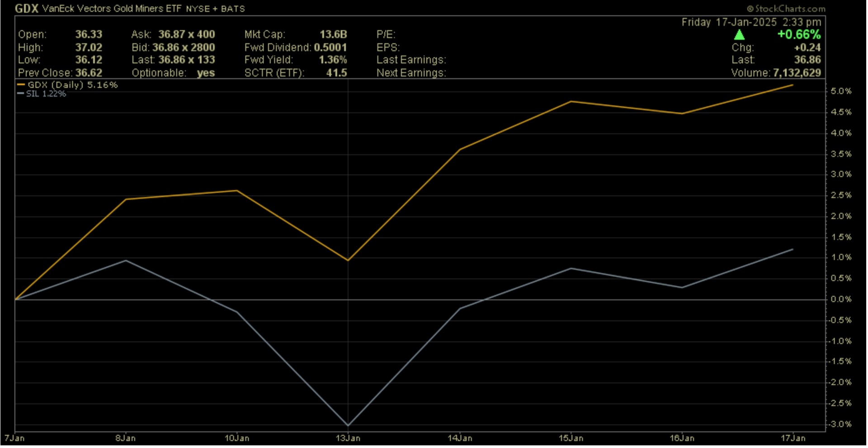868x448 pixels.
Task: Click the 'Next Earnings:' label
Action: click(411, 73)
